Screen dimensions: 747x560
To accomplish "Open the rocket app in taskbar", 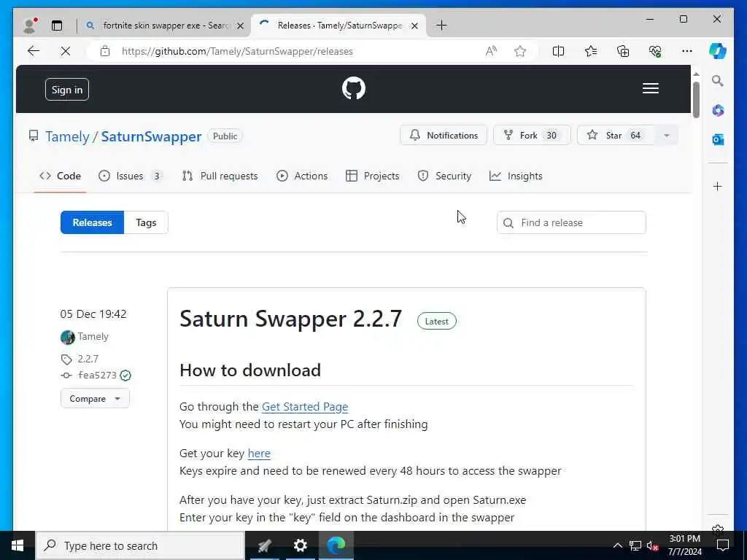I will coord(264,545).
